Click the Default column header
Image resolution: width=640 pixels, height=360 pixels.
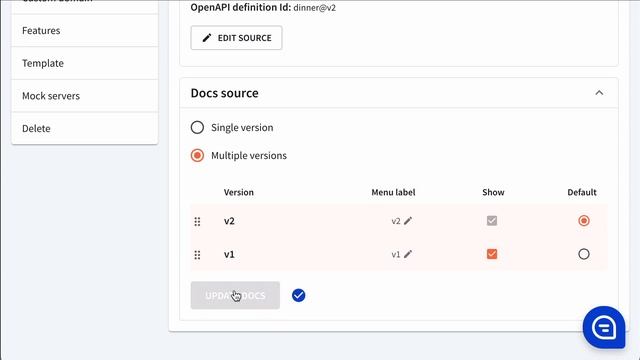pos(582,192)
